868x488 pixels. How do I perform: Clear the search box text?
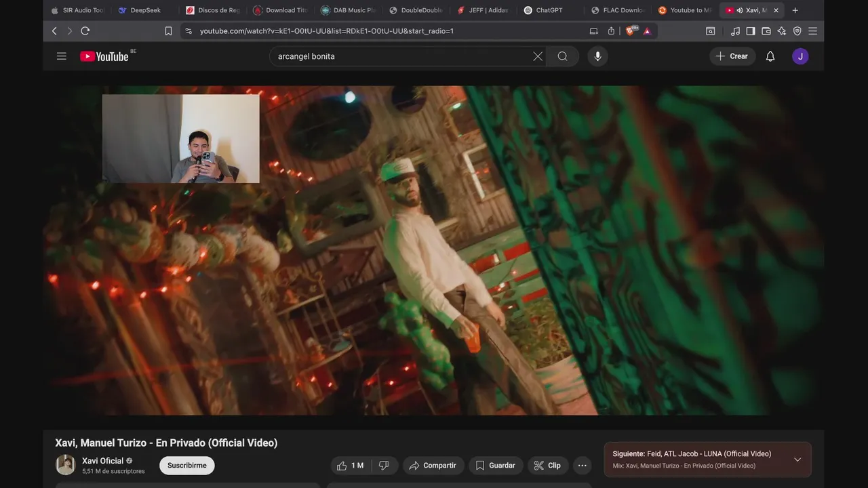(x=538, y=56)
